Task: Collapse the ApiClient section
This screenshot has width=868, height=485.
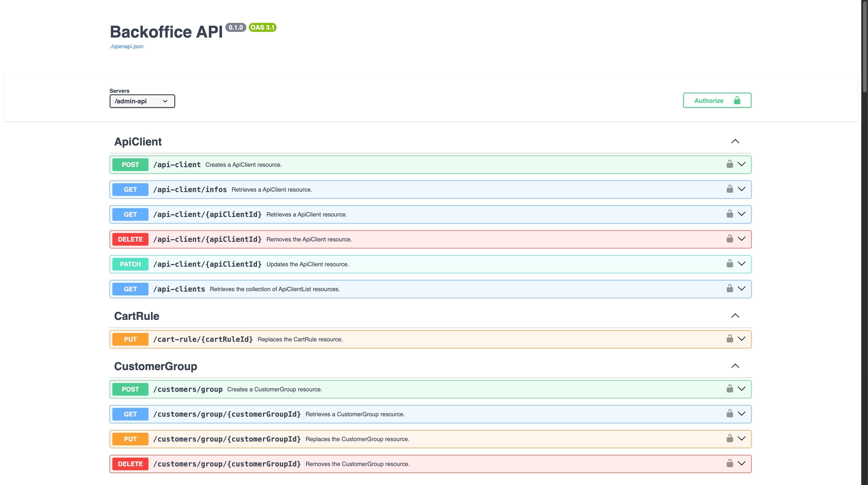Action: click(735, 142)
